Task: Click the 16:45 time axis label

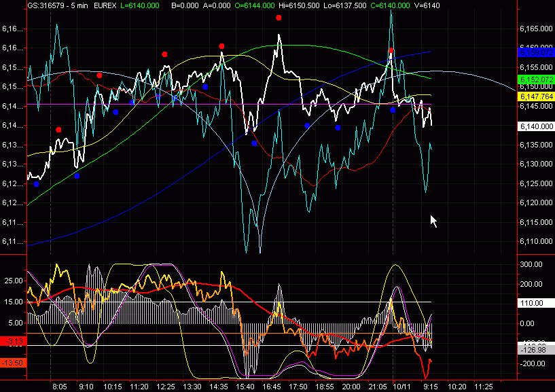Action: (272, 387)
